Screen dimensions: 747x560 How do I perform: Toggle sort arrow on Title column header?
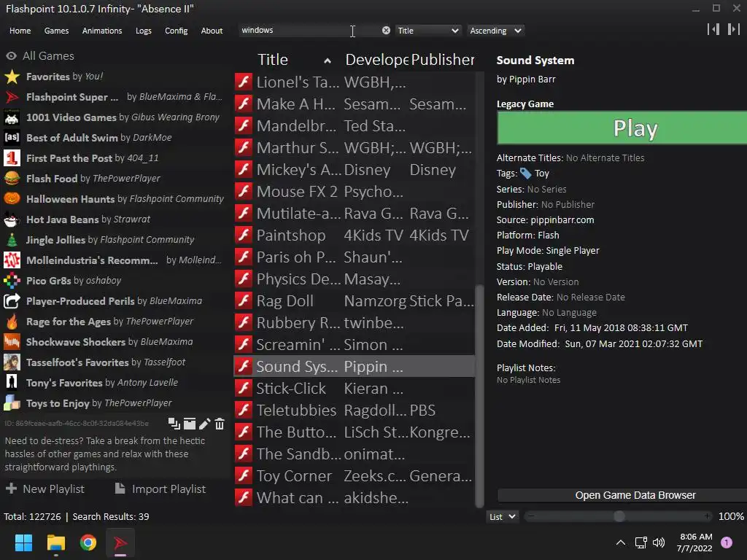pyautogui.click(x=328, y=61)
